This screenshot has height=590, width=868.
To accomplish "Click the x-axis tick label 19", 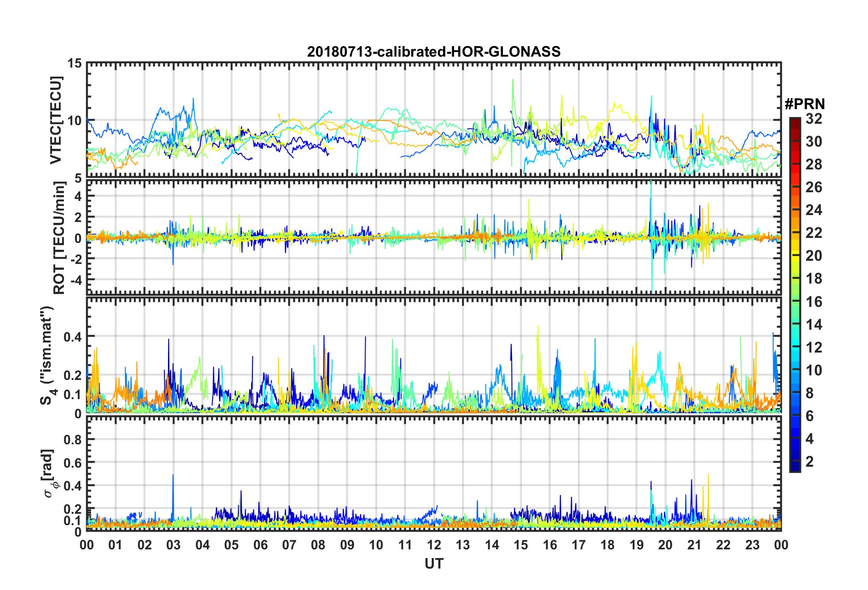I will click(x=637, y=545).
